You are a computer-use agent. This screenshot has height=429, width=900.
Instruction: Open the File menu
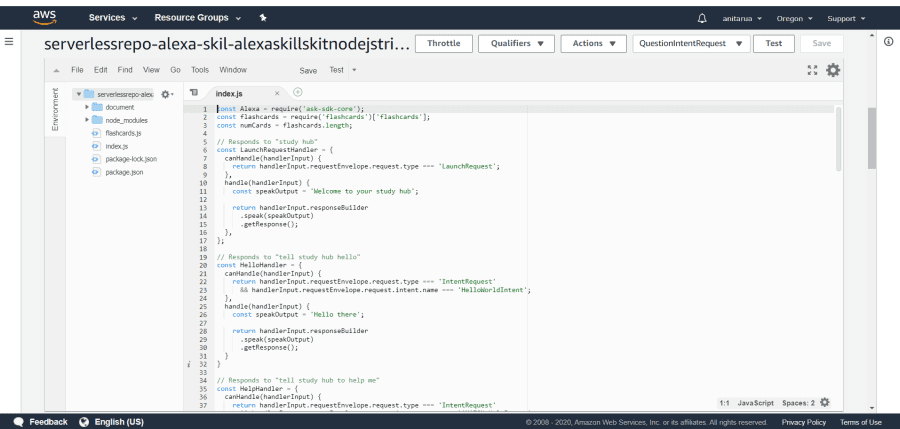[x=77, y=70]
